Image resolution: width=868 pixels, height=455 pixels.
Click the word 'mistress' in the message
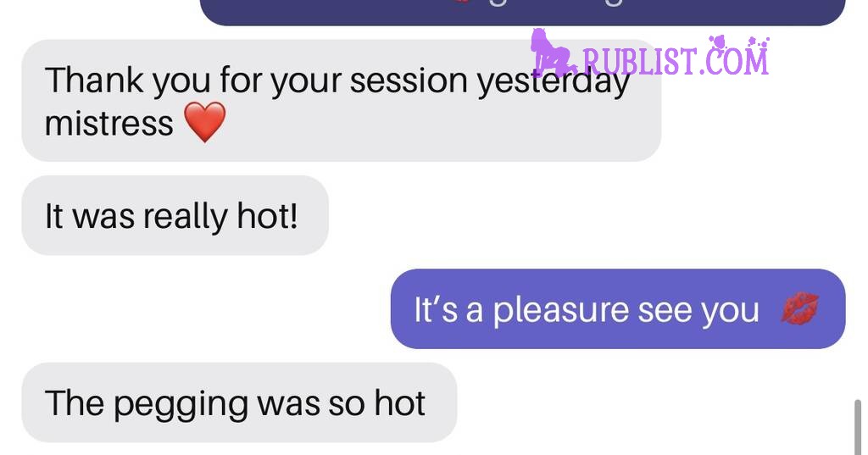click(x=109, y=123)
